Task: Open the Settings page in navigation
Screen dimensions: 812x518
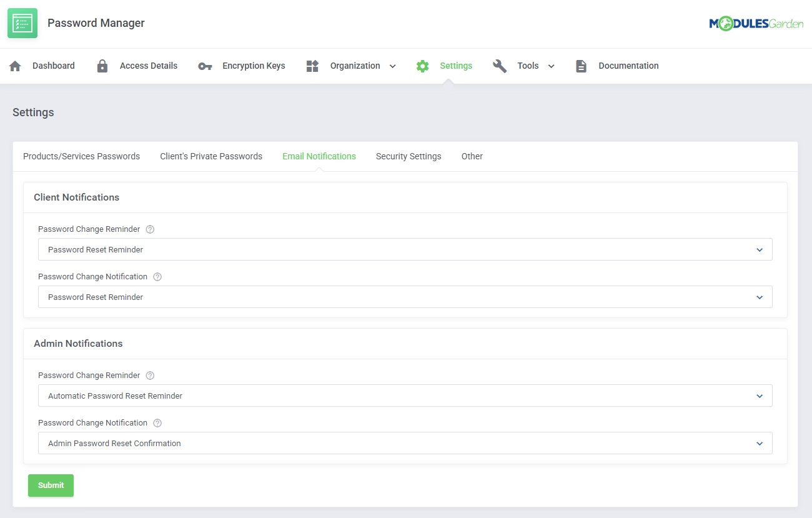Action: coord(456,66)
